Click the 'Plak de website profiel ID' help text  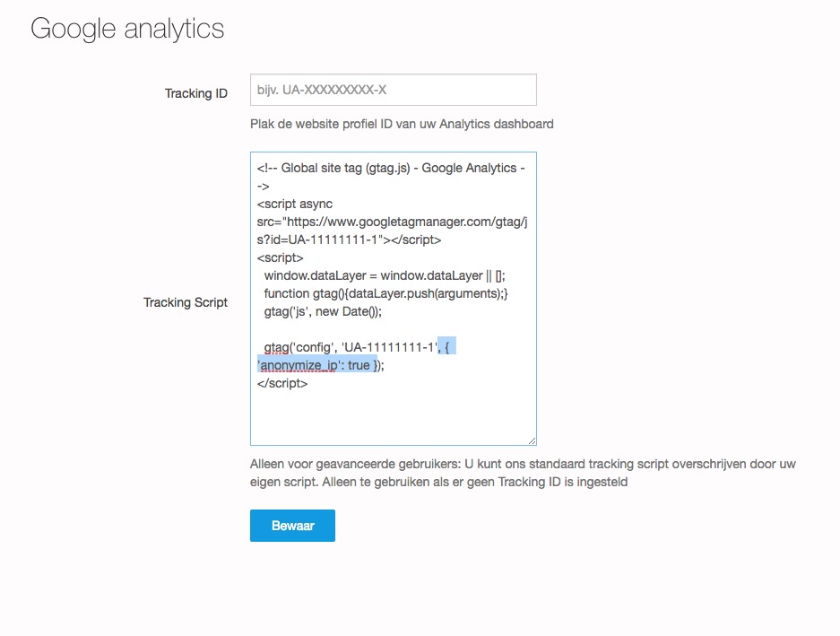[402, 124]
